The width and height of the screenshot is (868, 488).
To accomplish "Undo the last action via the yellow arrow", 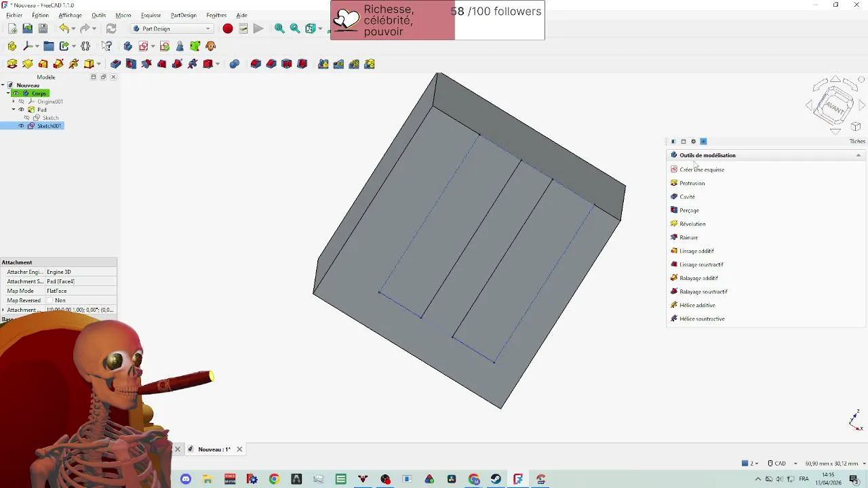I will (x=64, y=28).
